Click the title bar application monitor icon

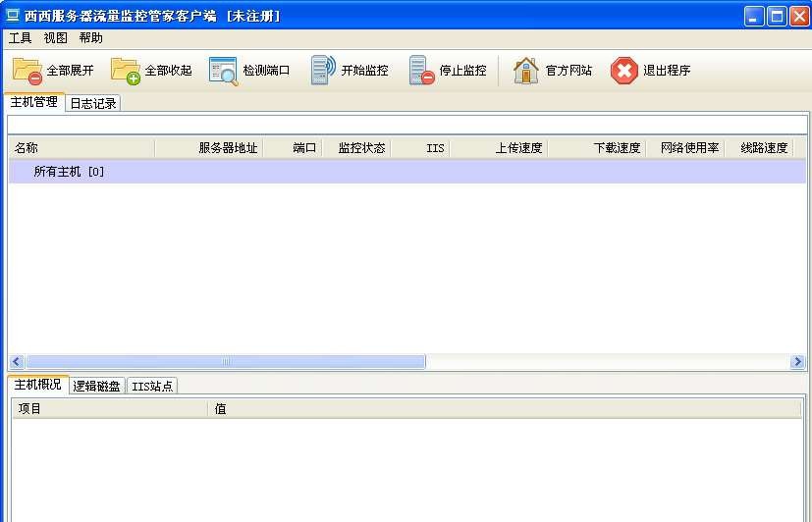click(13, 16)
